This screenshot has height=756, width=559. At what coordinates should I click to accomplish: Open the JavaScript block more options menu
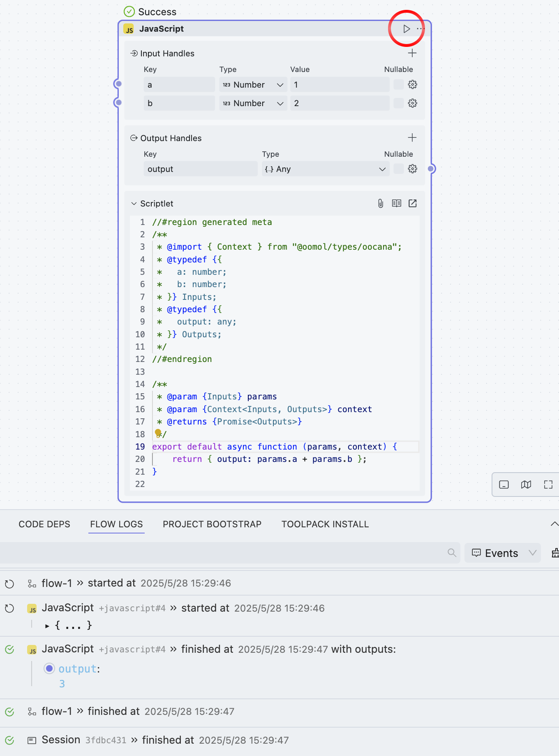(x=420, y=29)
